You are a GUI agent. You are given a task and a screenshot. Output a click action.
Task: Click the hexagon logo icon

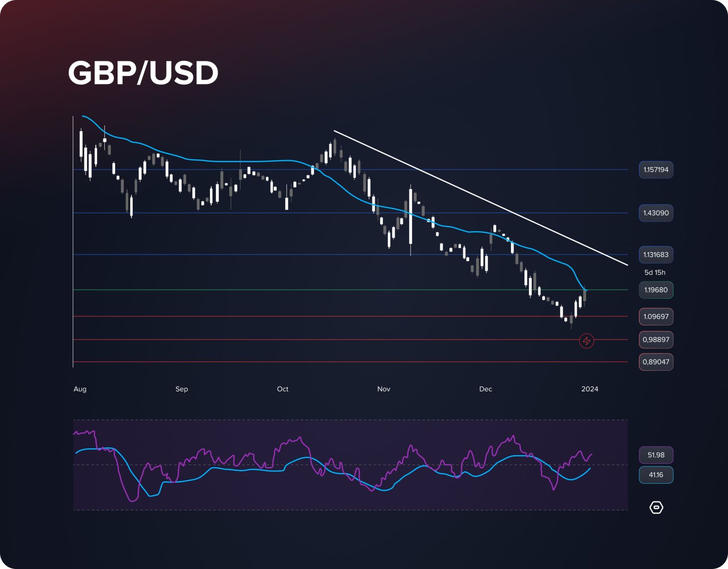coord(656,507)
